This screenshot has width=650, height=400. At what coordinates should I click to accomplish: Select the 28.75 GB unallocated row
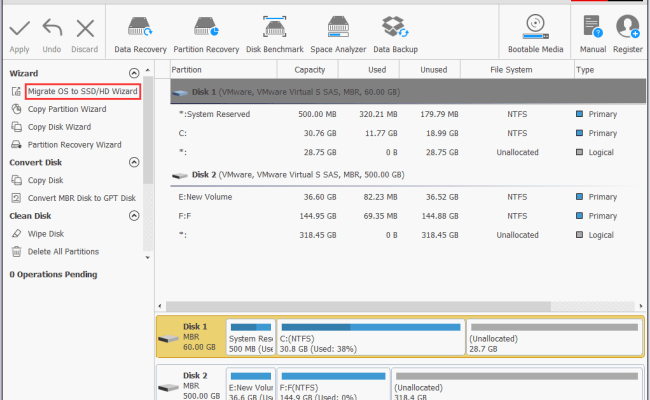[x=408, y=152]
